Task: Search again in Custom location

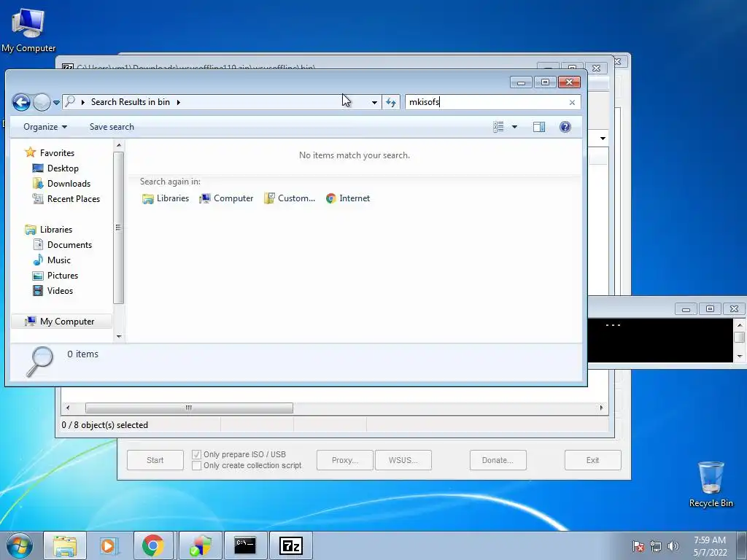Action: click(x=290, y=198)
